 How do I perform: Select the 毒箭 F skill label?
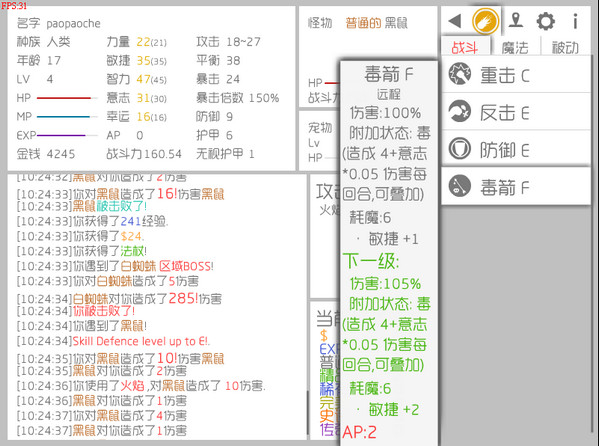(x=505, y=188)
